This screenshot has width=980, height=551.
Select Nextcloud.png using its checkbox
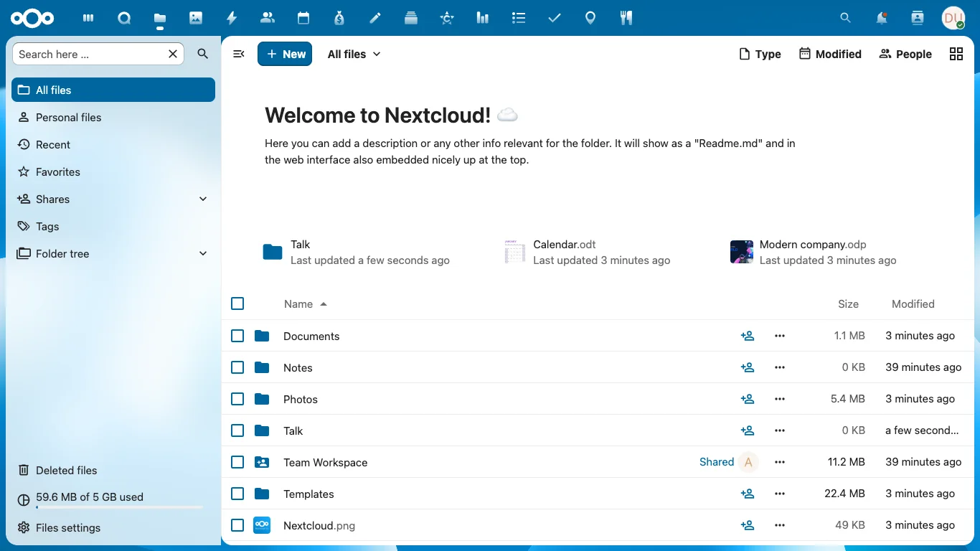click(237, 525)
